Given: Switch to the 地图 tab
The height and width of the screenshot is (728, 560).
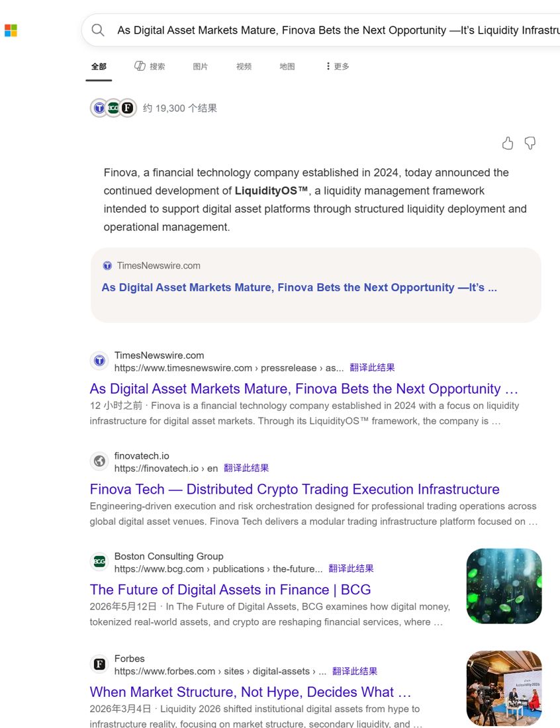Looking at the screenshot, I should 287,66.
